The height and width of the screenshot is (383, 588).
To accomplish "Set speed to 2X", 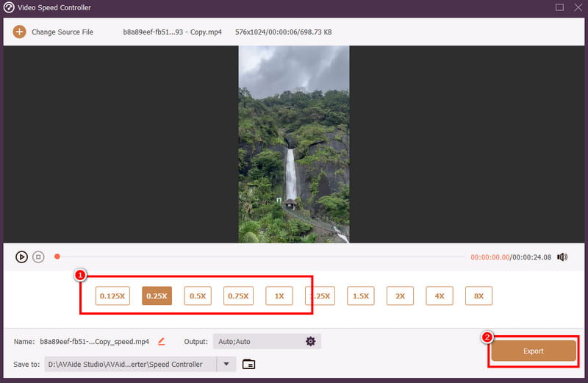I will coord(400,296).
